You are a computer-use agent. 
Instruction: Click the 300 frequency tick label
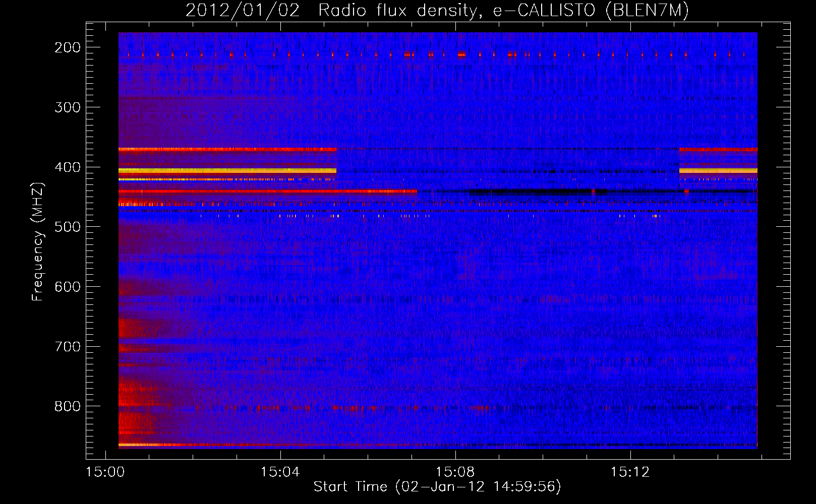68,107
